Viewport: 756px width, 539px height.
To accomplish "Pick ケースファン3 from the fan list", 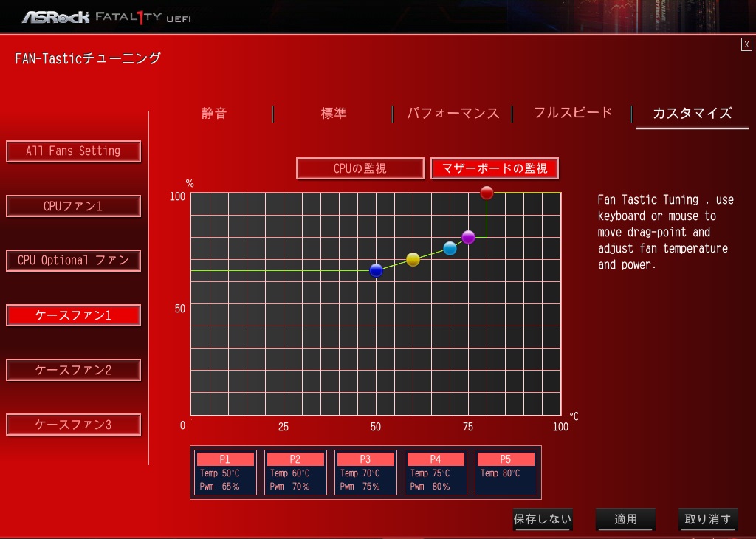I will click(73, 425).
